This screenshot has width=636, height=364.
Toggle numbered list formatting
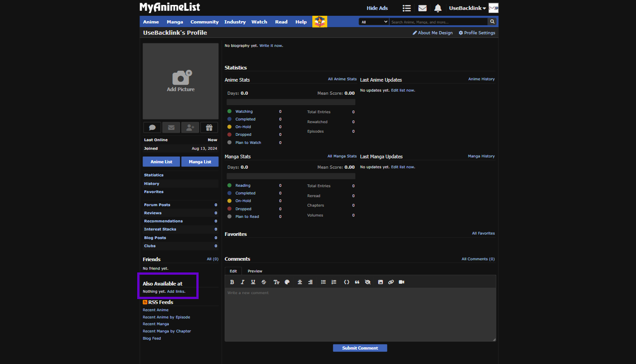click(x=334, y=282)
